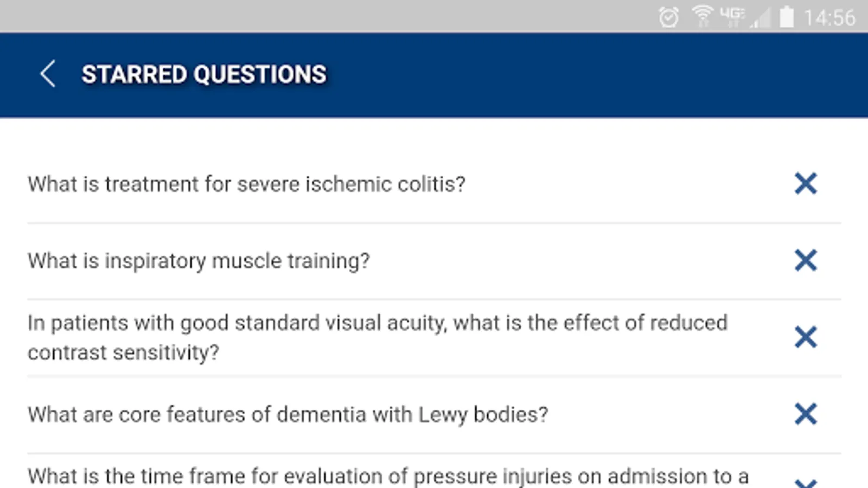The width and height of the screenshot is (868, 488).
Task: Open the pressure injuries time frame question
Action: tap(388, 477)
